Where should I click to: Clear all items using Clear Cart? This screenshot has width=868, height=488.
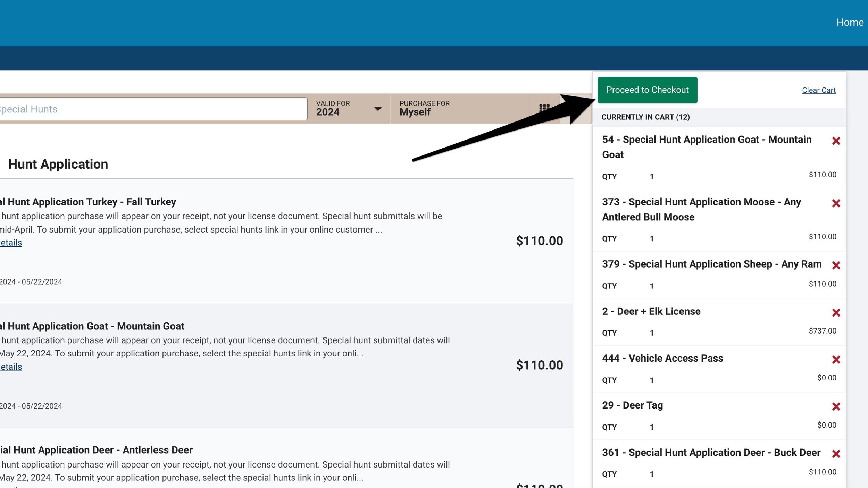[x=819, y=90]
